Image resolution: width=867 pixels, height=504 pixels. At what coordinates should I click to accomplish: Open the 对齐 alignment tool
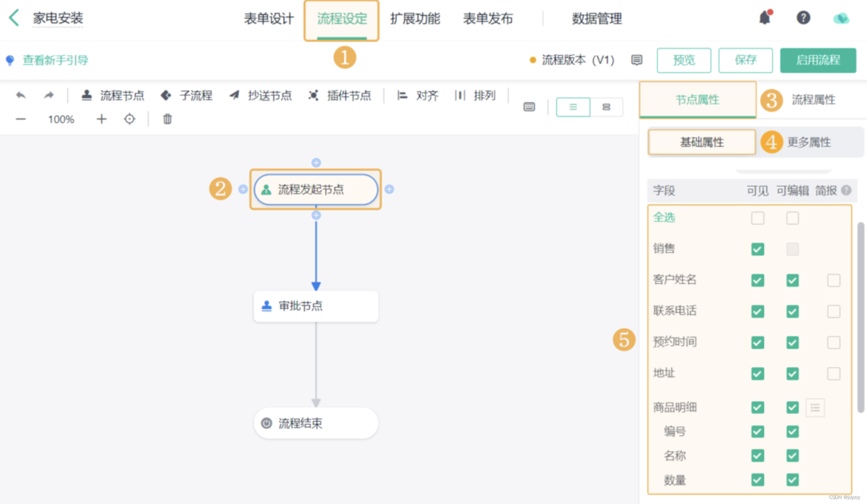pos(418,96)
